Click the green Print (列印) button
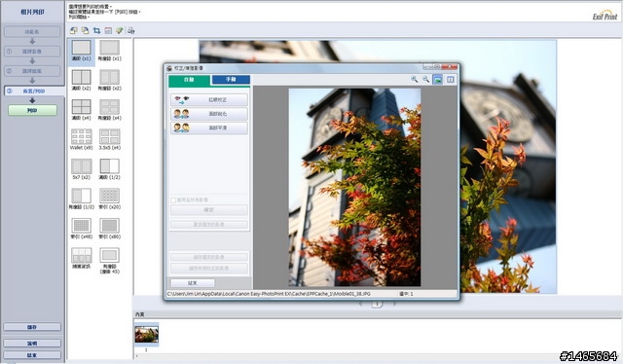623x364 pixels. [x=32, y=111]
